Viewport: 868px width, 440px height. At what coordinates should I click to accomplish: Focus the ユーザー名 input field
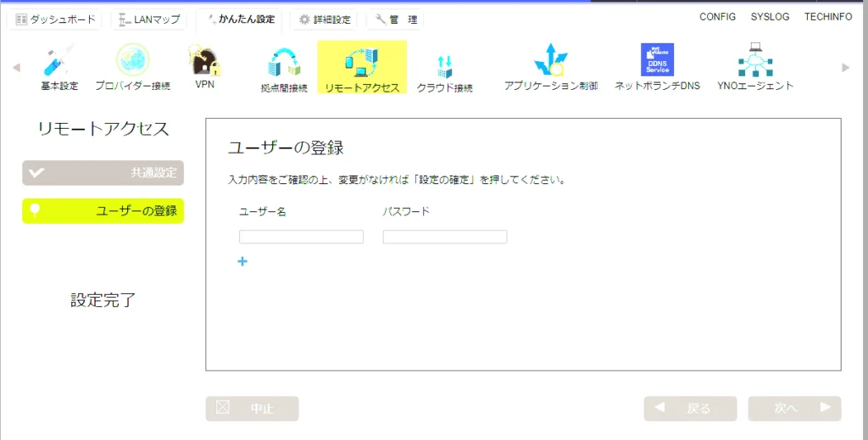coord(301,237)
